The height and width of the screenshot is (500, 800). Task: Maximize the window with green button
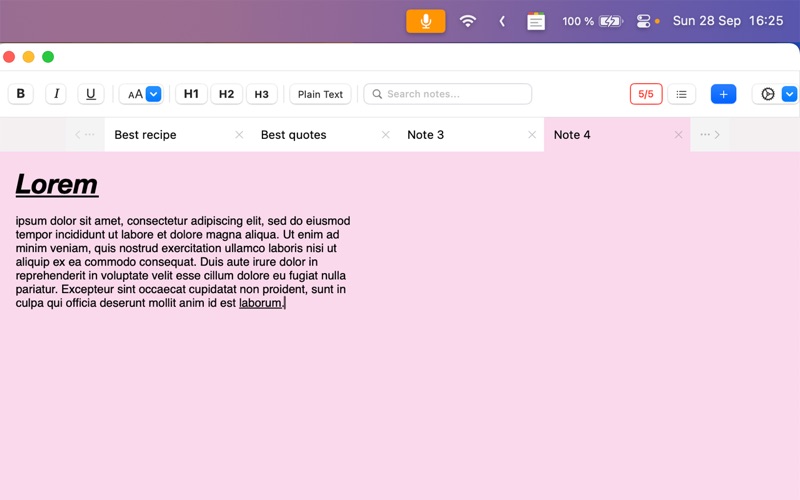coord(48,57)
